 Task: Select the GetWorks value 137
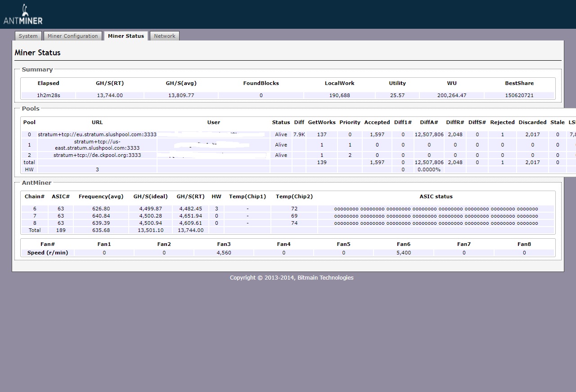coord(322,134)
